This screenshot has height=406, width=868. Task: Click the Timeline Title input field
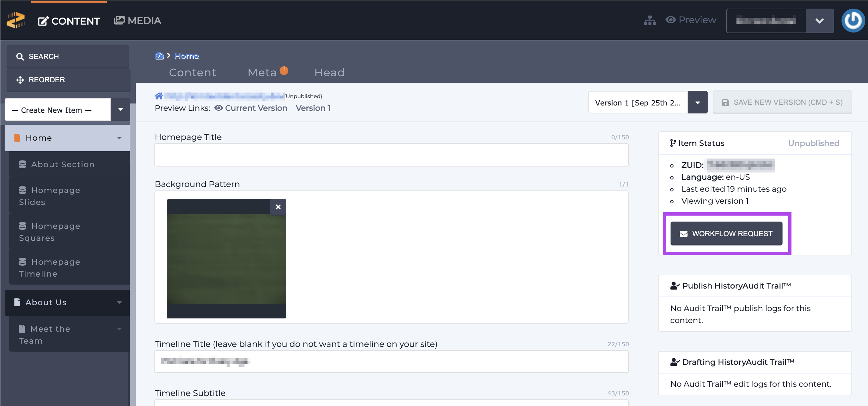pos(391,362)
